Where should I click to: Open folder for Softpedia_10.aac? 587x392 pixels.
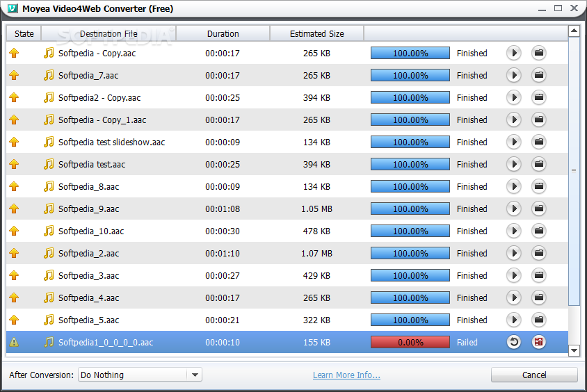pyautogui.click(x=539, y=231)
